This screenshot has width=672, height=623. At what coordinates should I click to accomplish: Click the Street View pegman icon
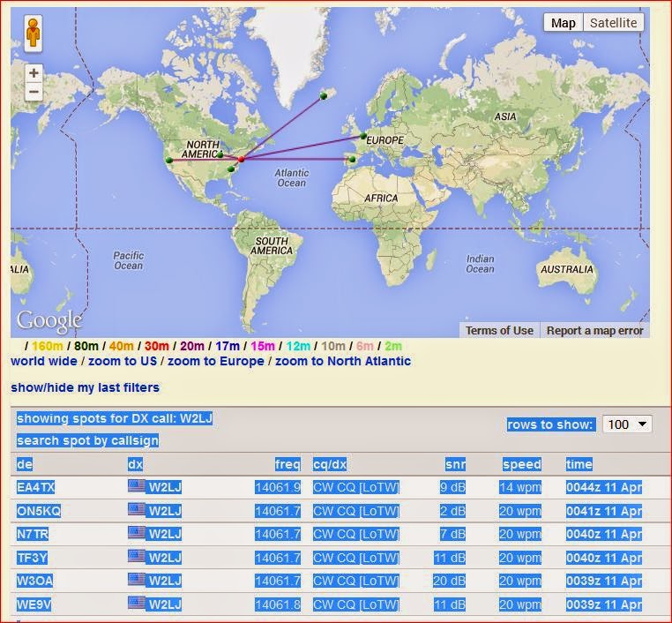[x=34, y=34]
